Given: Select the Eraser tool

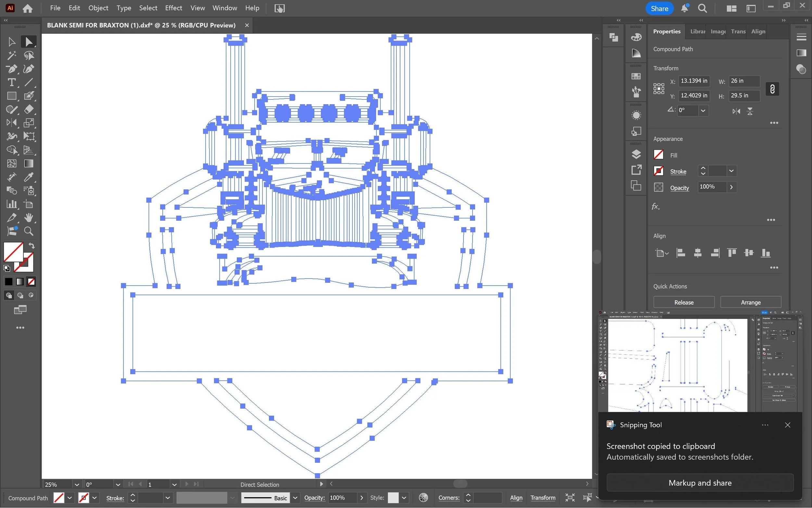Looking at the screenshot, I should [x=29, y=110].
